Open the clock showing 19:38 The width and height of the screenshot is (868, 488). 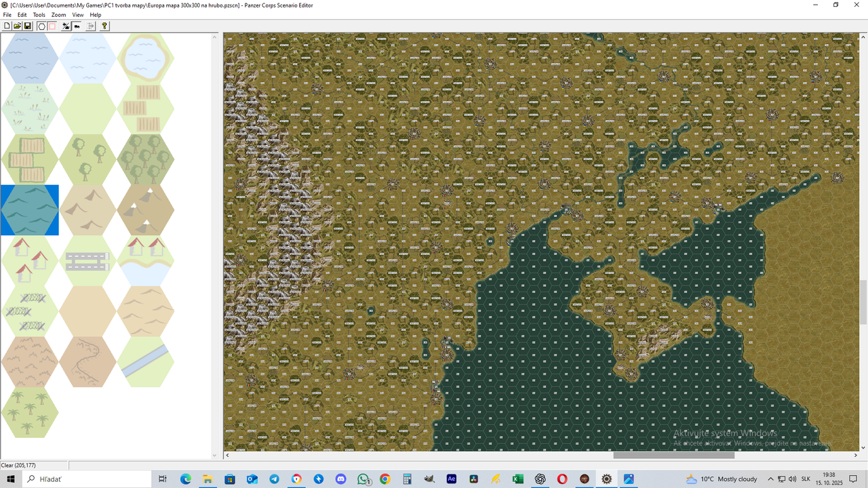point(829,479)
